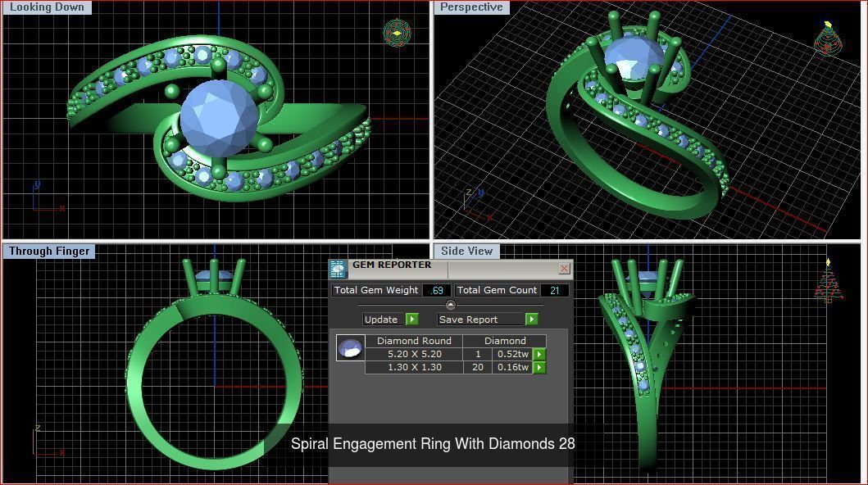Close the Gem Reporter dialog
This screenshot has width=868, height=485.
tap(564, 268)
